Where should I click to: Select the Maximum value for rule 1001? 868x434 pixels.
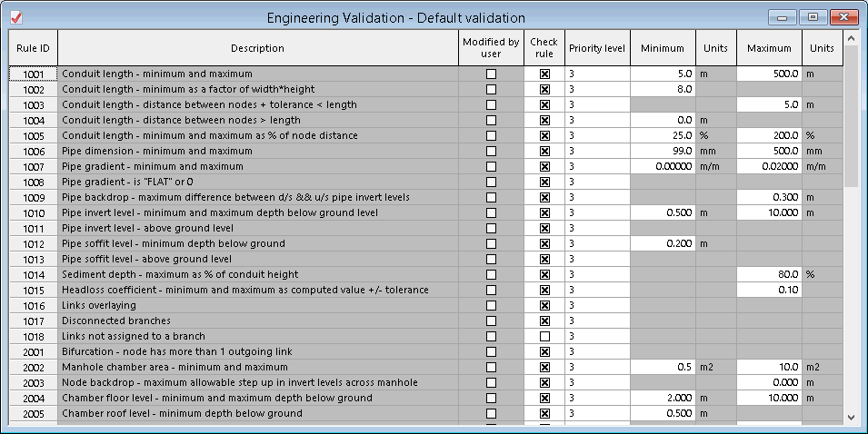coord(768,74)
